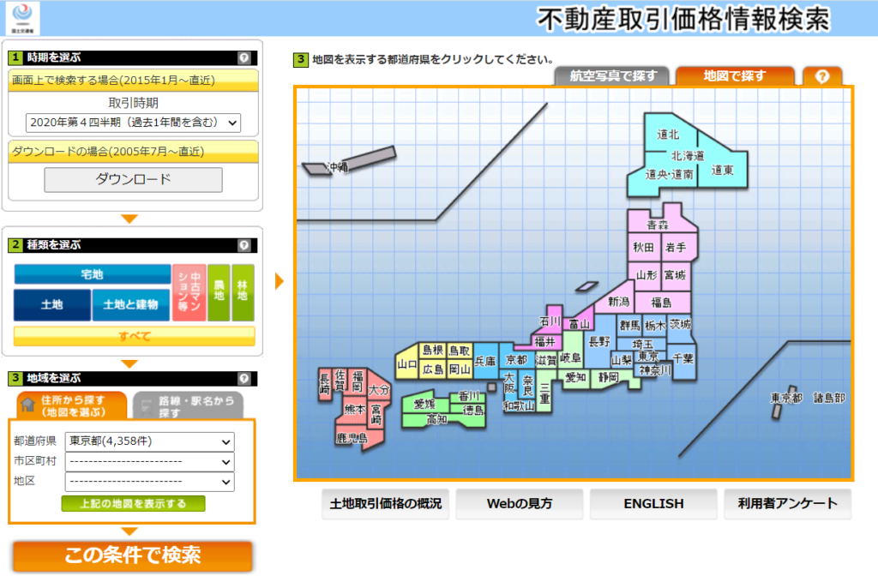This screenshot has width=878, height=588.
Task: Select 北海道 region on the map
Action: click(x=687, y=156)
